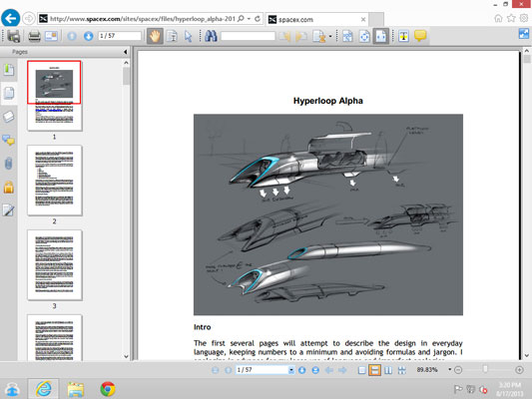Select page 3 thumbnail

[x=54, y=265]
